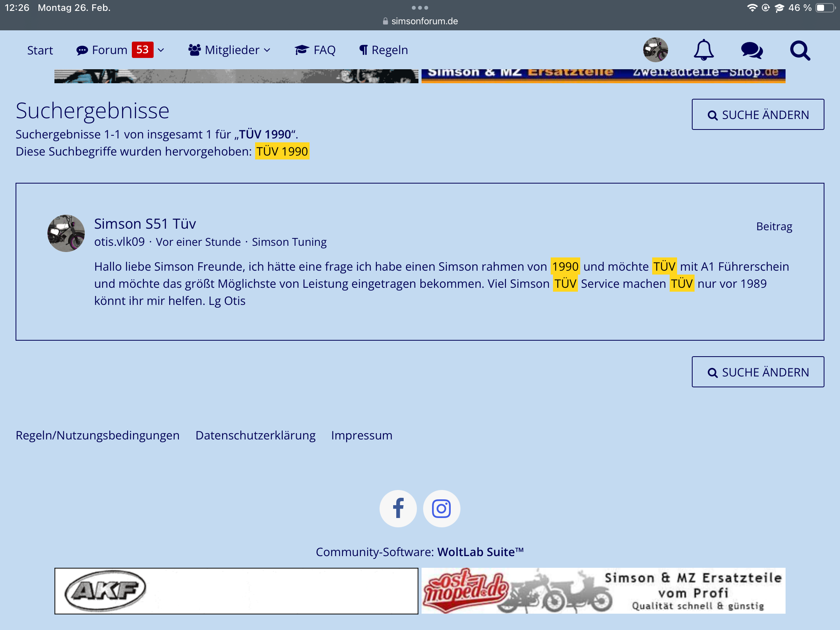Go to the Start menu item

point(40,50)
